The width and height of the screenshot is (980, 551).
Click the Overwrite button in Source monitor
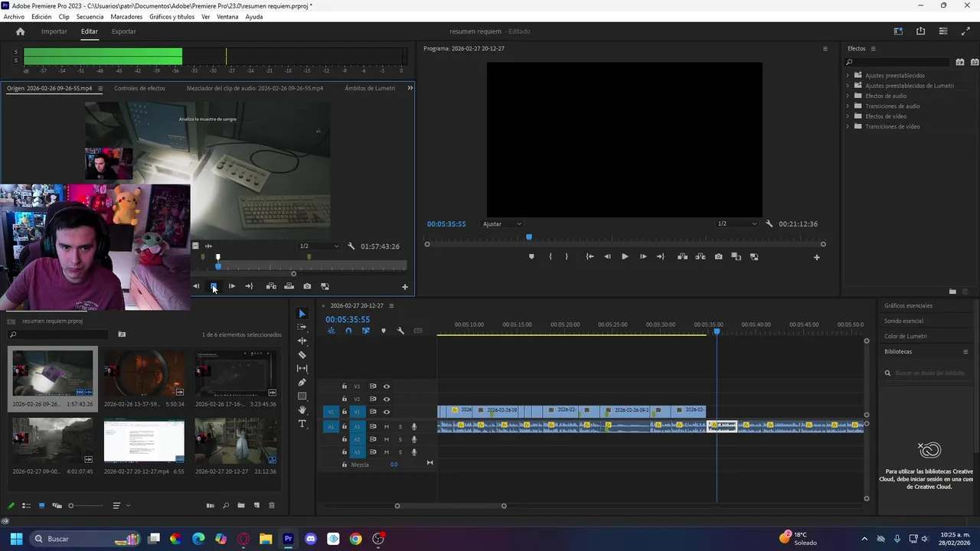289,286
